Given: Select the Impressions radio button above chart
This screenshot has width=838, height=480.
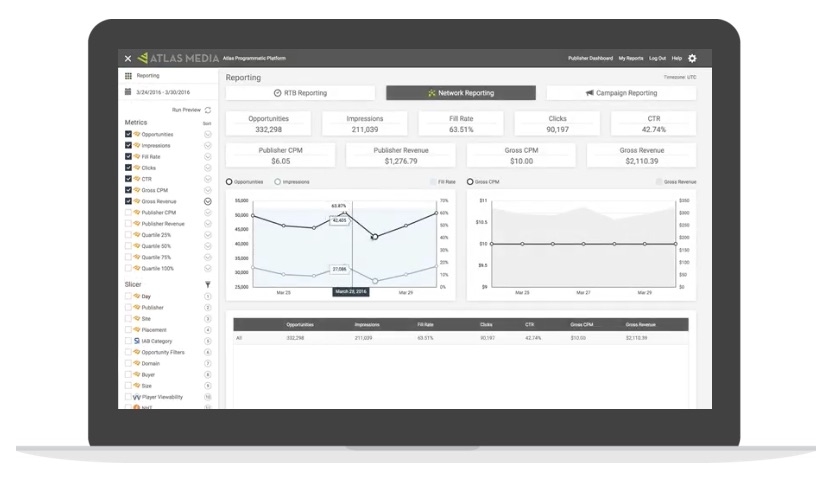Looking at the screenshot, I should (x=277, y=182).
